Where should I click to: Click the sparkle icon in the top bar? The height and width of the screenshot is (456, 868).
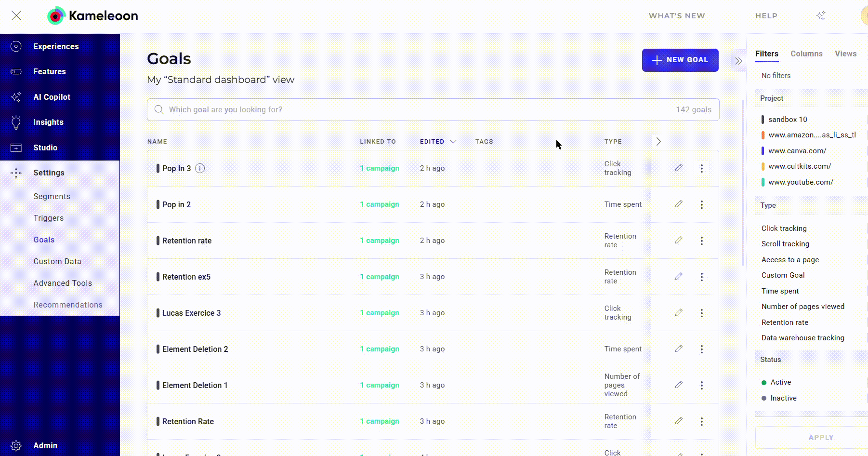point(821,16)
